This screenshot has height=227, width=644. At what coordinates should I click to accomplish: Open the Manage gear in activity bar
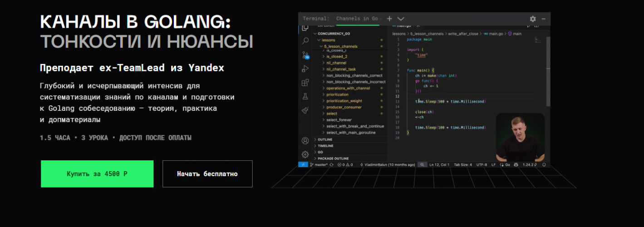305,154
